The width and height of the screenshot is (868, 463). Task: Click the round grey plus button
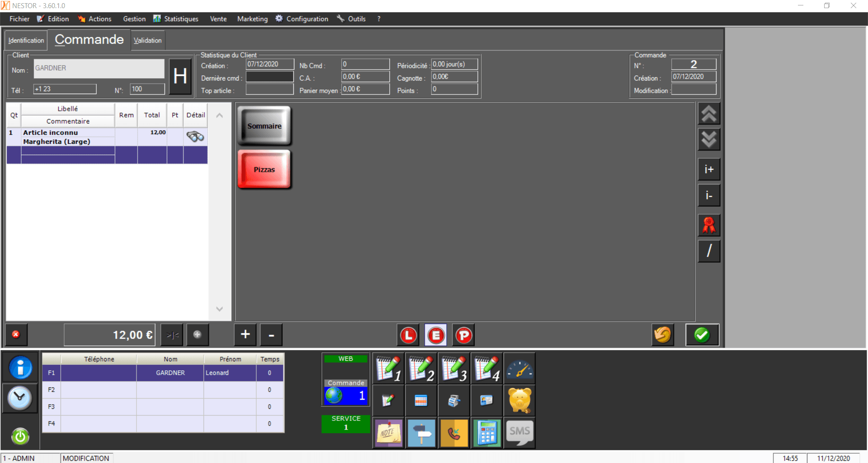coord(198,335)
